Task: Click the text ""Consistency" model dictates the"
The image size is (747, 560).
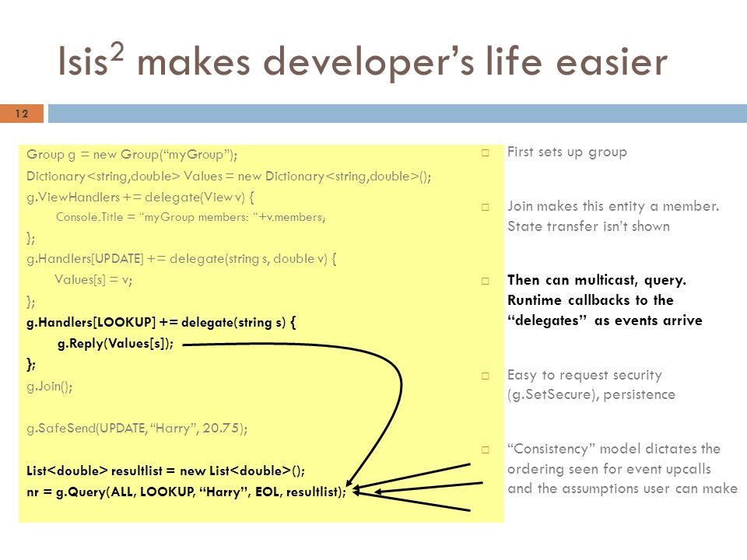Action: 614,449
